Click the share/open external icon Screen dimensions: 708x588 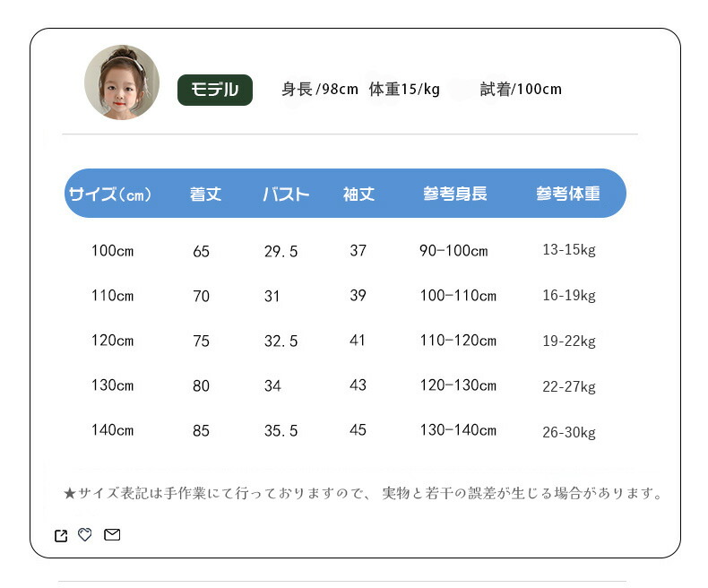coord(61,536)
